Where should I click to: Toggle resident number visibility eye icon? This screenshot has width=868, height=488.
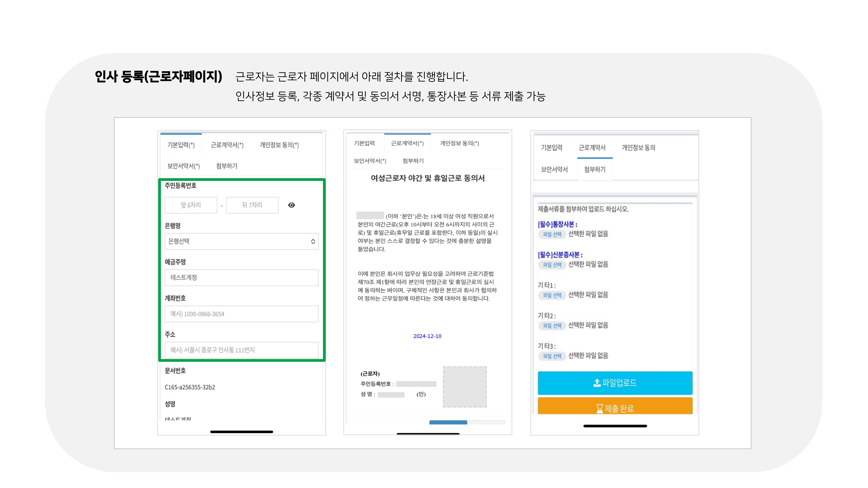291,205
